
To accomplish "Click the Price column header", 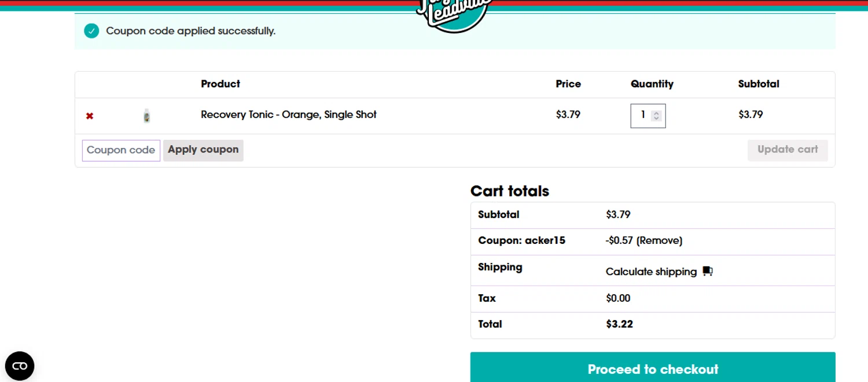I will pos(568,84).
